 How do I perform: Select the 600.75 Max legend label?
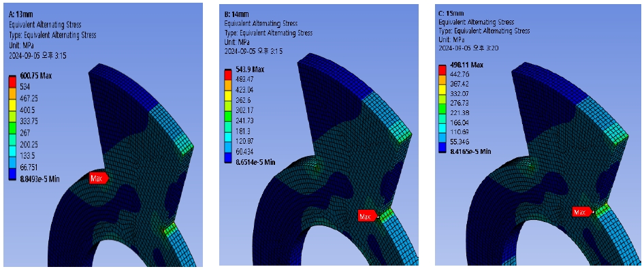pyautogui.click(x=35, y=76)
